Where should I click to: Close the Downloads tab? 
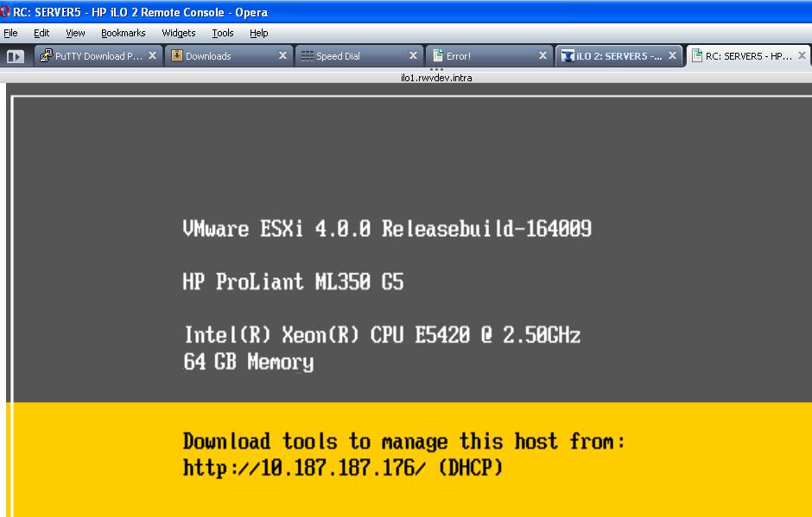click(282, 56)
